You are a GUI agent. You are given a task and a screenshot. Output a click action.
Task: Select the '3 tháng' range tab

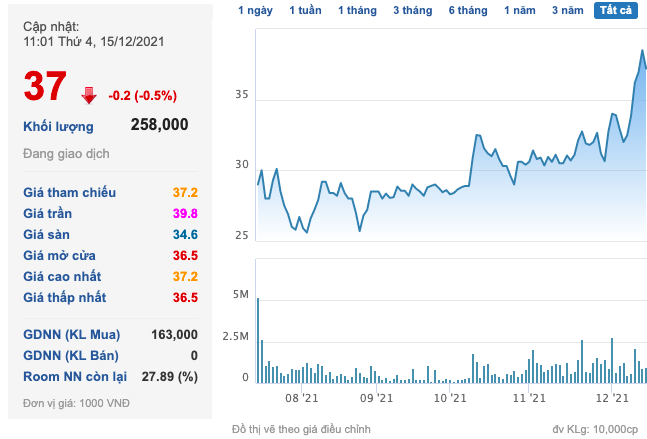(x=412, y=10)
